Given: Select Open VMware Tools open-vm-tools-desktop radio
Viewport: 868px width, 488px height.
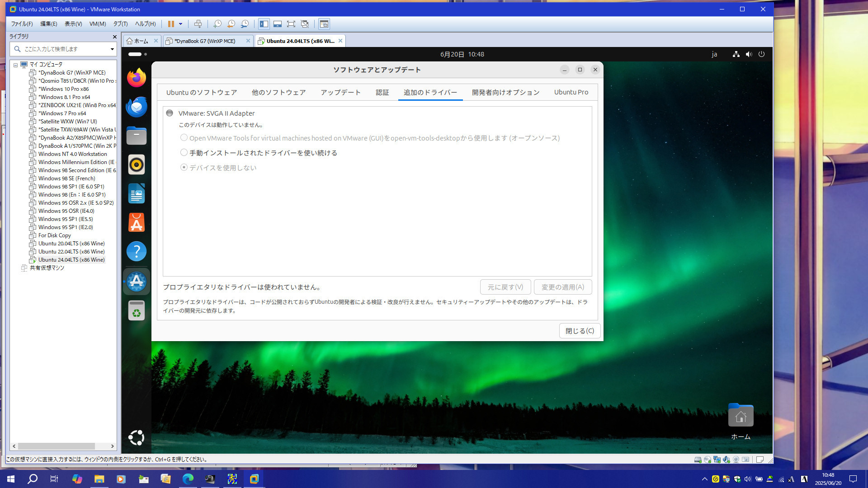Looking at the screenshot, I should click(x=184, y=138).
